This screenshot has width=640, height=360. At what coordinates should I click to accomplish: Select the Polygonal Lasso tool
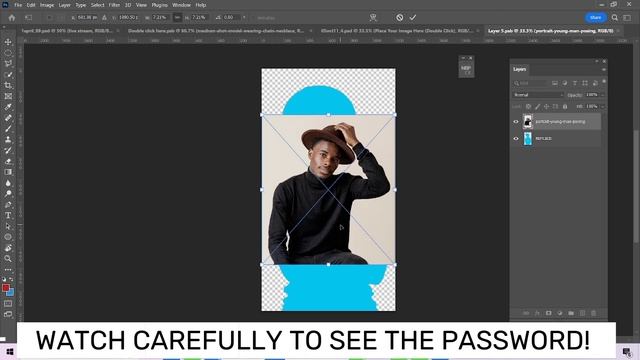click(8, 64)
